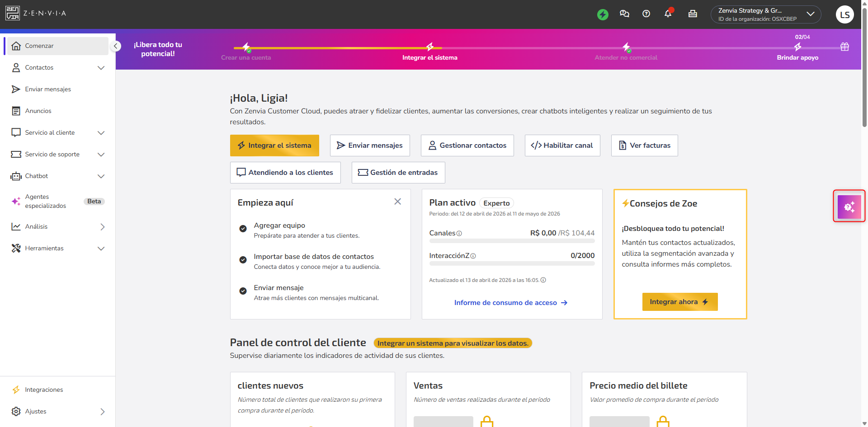The width and height of the screenshot is (868, 427).
Task: Click the Beta tag in sidebar
Action: (94, 202)
